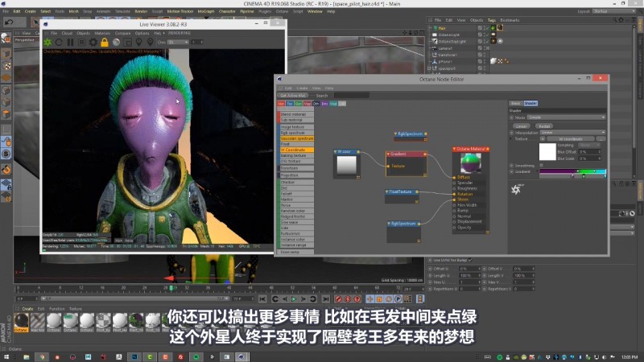Toggle the Smoothing checkbox
Screen dimensions: 644x362
pyautogui.click(x=541, y=166)
